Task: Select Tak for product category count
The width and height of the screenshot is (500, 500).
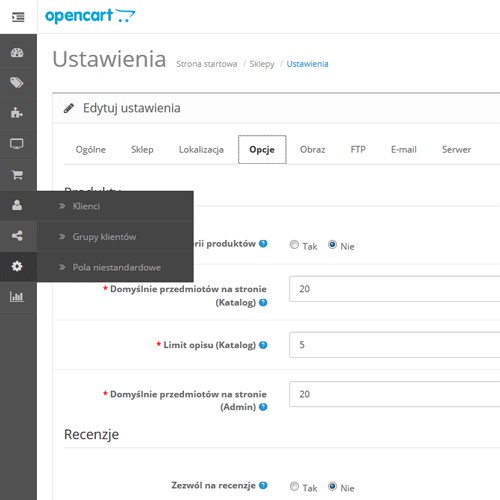Action: tap(294, 245)
